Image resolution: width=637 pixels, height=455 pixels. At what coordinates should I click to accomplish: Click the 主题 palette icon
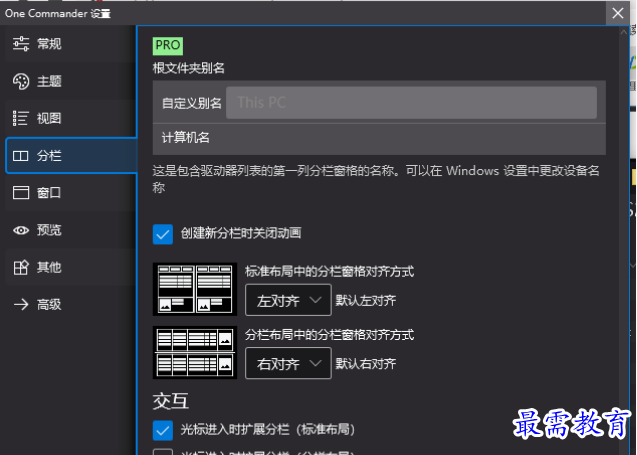pos(21,81)
